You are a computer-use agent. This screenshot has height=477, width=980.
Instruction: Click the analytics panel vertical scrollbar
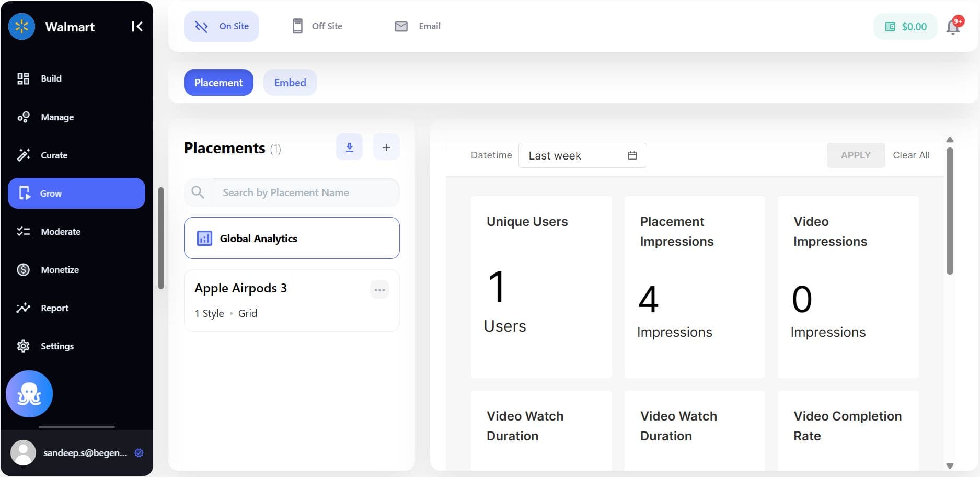click(950, 210)
